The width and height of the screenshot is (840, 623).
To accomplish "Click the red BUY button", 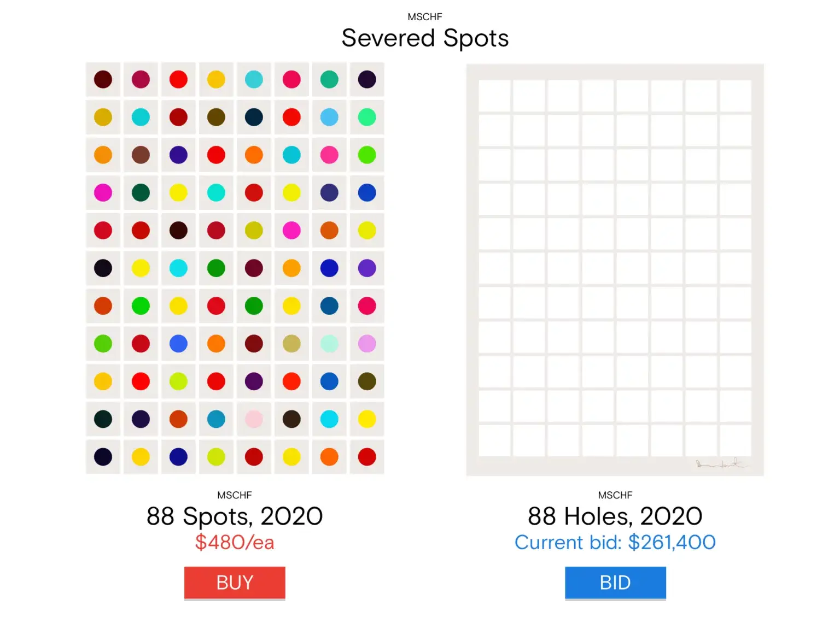I will pos(235,583).
